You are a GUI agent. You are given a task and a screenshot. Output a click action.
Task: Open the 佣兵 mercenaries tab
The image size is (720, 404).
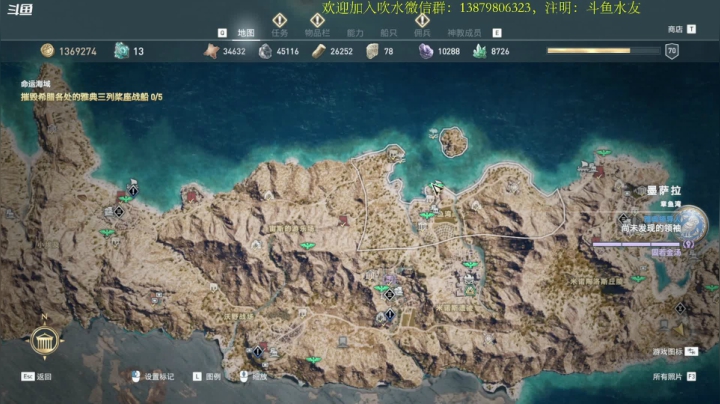pos(422,33)
